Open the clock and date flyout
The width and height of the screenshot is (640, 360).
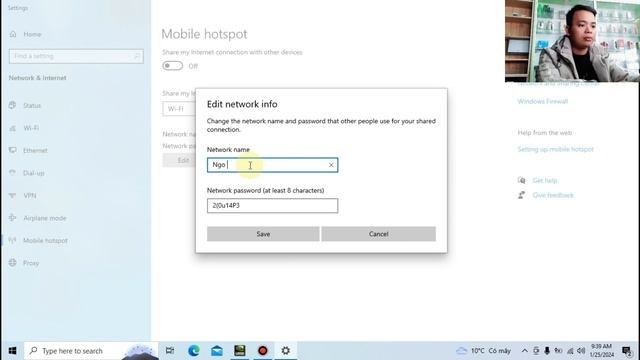pyautogui.click(x=602, y=351)
